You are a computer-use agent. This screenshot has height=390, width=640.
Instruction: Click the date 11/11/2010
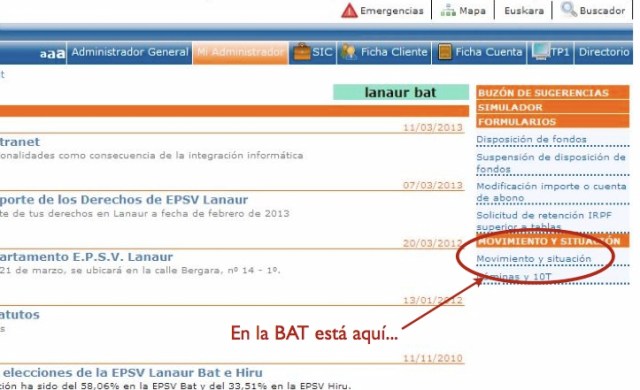(433, 359)
